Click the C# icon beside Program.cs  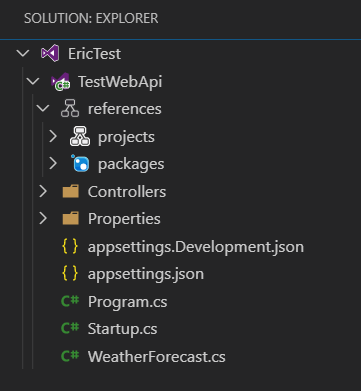coord(70,301)
